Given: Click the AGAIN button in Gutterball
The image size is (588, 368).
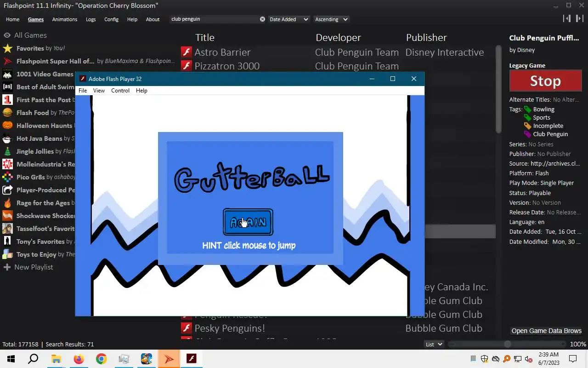Looking at the screenshot, I should click(x=248, y=222).
